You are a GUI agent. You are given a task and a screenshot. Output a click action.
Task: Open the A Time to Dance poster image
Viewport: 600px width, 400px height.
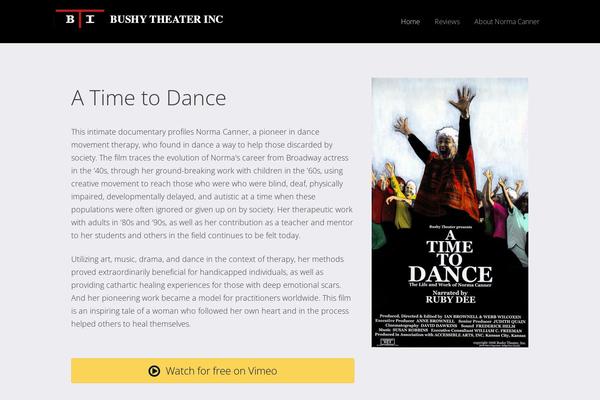tap(450, 212)
